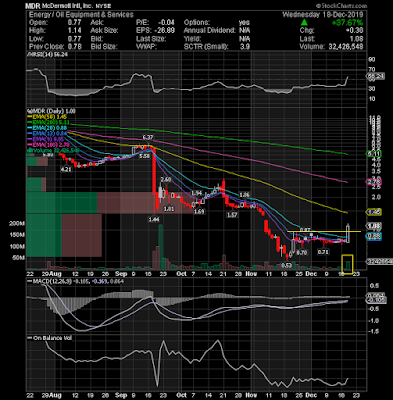
Task: Click the +37.67% percent change value
Action: coord(348,23)
